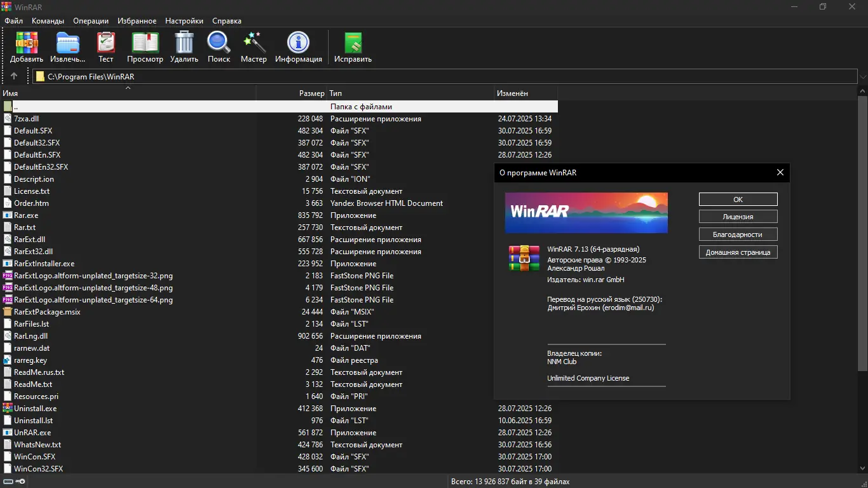Select the file WinCon.SFX
This screenshot has width=868, height=488.
(x=34, y=457)
